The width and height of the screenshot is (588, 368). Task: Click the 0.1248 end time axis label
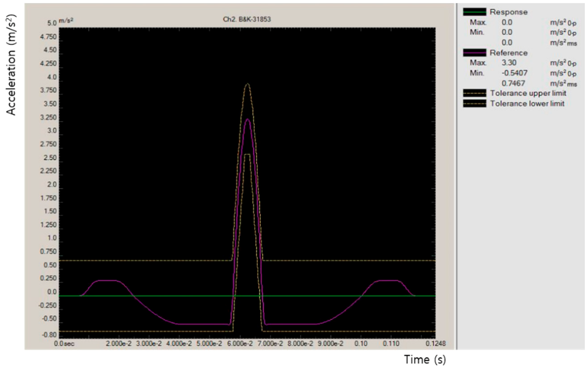point(436,344)
